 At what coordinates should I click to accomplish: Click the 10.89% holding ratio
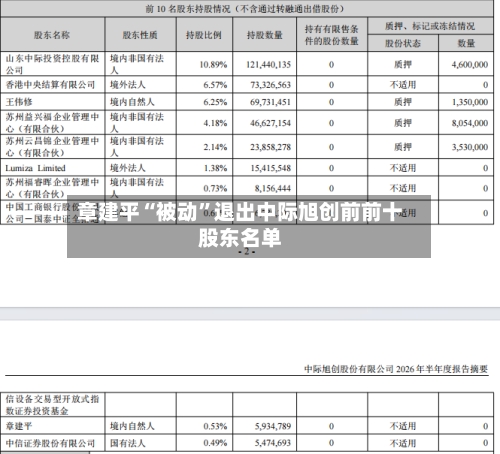click(x=213, y=65)
